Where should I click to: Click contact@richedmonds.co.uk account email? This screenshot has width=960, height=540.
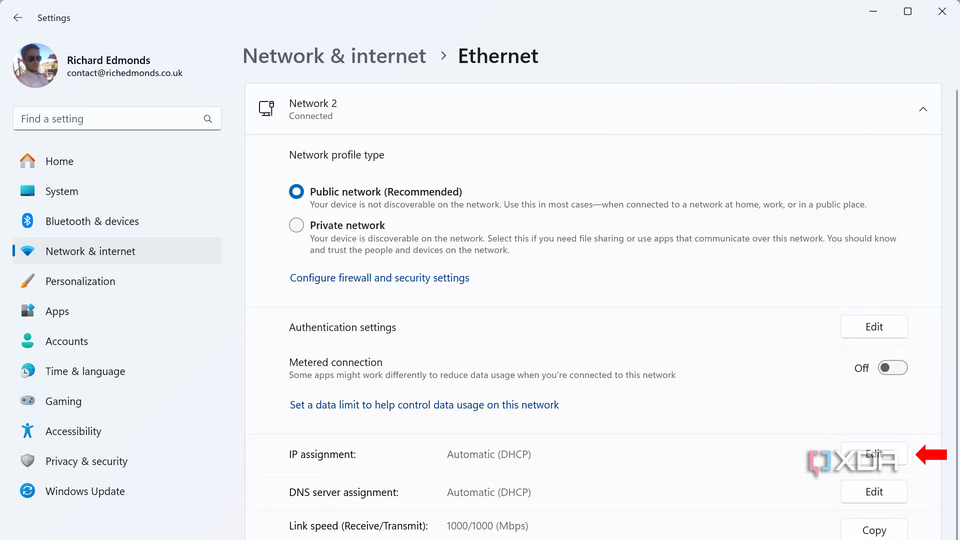[x=125, y=73]
